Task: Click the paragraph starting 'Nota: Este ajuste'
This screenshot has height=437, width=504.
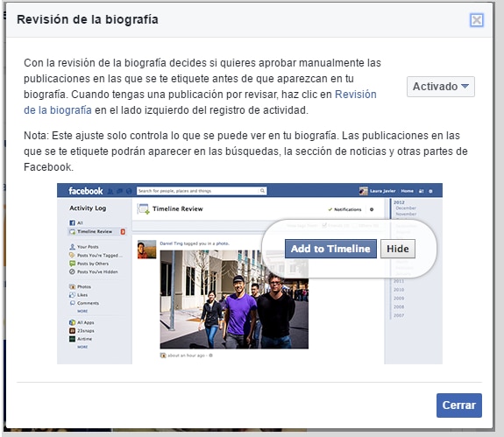Action: (245, 152)
